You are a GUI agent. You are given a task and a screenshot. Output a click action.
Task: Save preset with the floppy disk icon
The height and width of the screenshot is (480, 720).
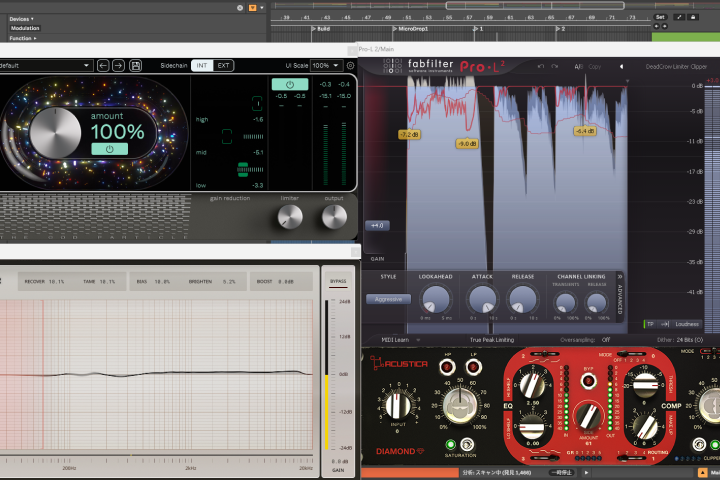click(135, 66)
